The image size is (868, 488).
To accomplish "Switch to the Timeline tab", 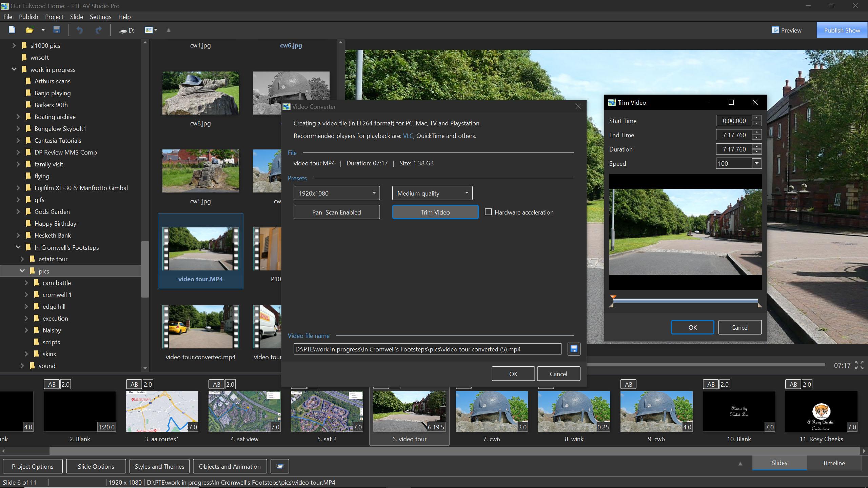I will point(833,463).
